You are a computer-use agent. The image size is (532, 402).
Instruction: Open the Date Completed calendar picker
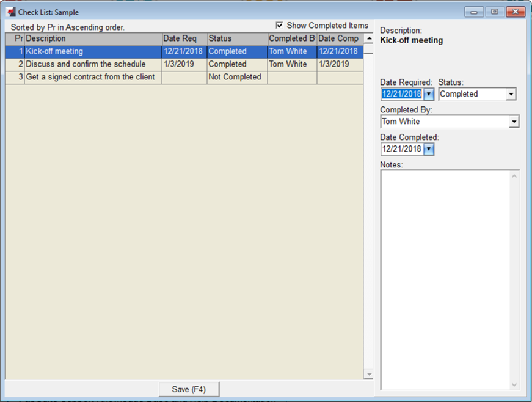click(429, 149)
